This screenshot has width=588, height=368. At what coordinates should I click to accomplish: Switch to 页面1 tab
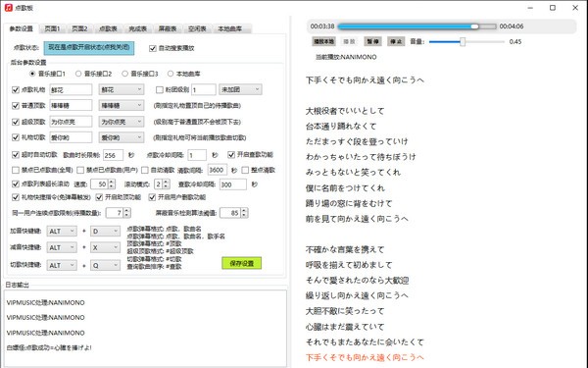tap(52, 28)
